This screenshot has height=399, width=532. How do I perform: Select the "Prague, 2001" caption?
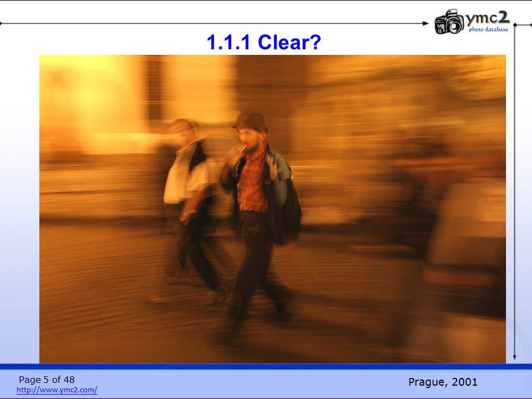[x=443, y=382]
